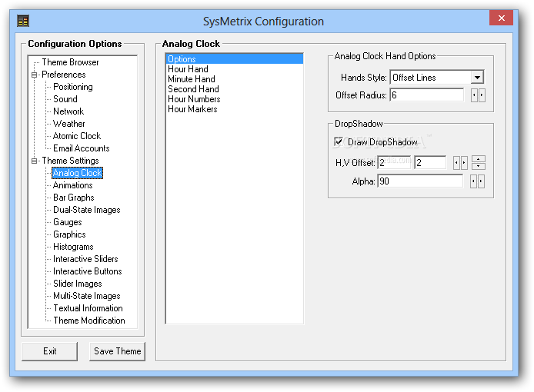
Task: Click the vertical offset input field
Action: (430, 163)
